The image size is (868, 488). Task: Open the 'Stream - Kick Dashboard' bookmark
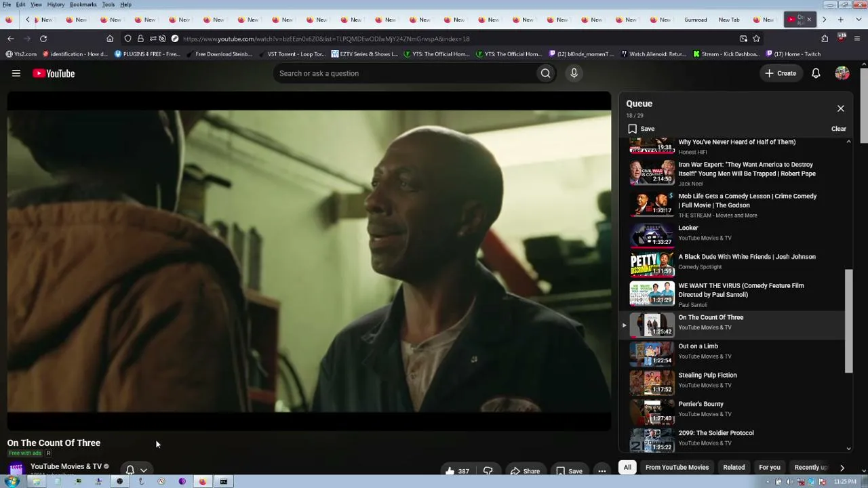click(726, 54)
